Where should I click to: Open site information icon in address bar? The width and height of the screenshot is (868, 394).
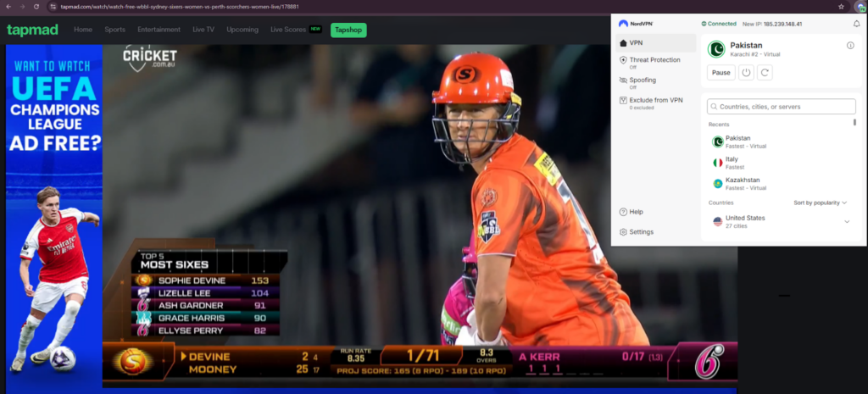[53, 7]
